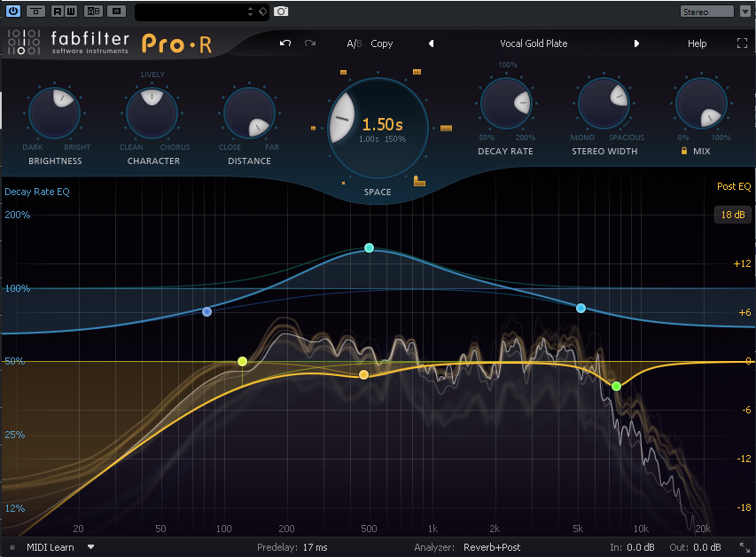Select the orange Post EQ band near 500
This screenshot has width=756, height=557.
tap(364, 374)
